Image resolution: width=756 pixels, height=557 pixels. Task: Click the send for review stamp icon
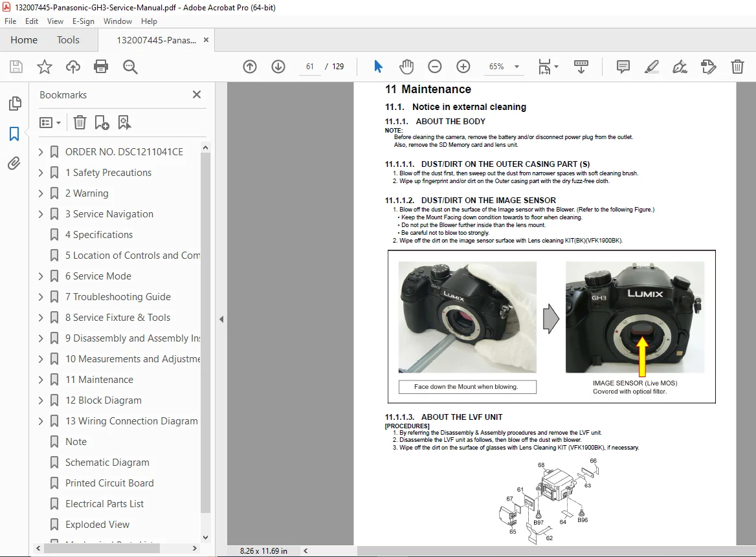point(708,67)
